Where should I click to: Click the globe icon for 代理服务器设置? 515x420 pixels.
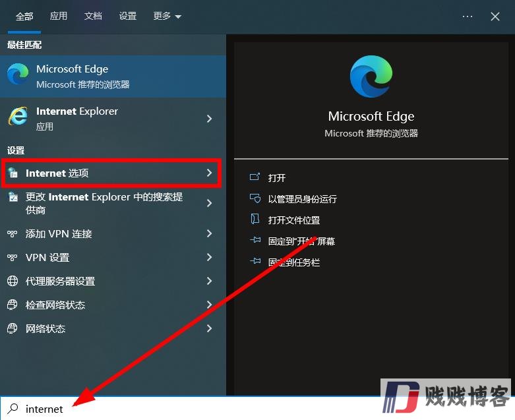point(13,281)
